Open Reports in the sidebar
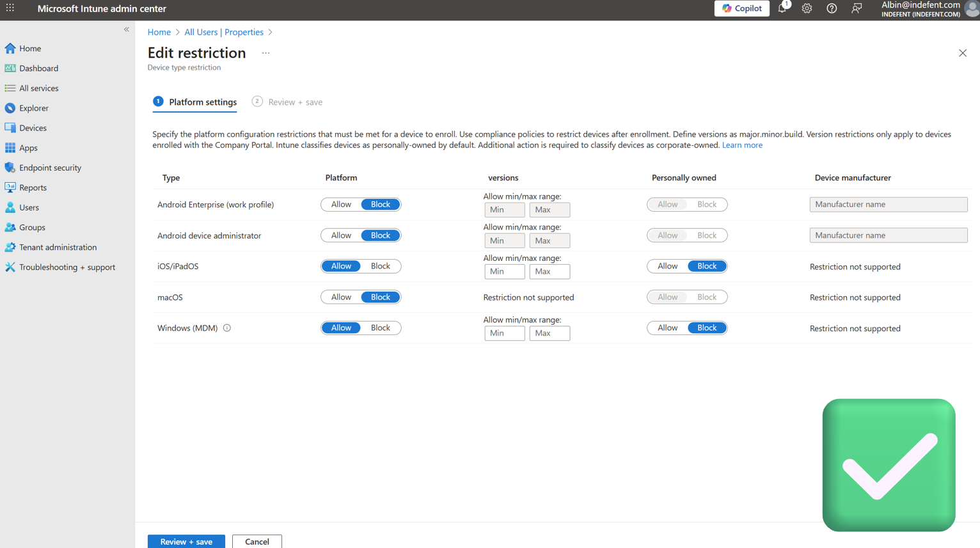The image size is (980, 548). [x=33, y=187]
